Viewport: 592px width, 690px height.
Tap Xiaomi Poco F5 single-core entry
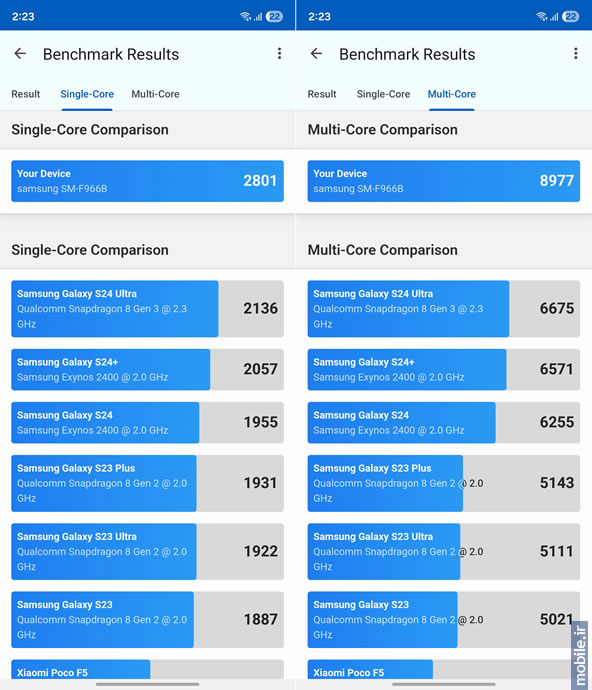tap(147, 669)
